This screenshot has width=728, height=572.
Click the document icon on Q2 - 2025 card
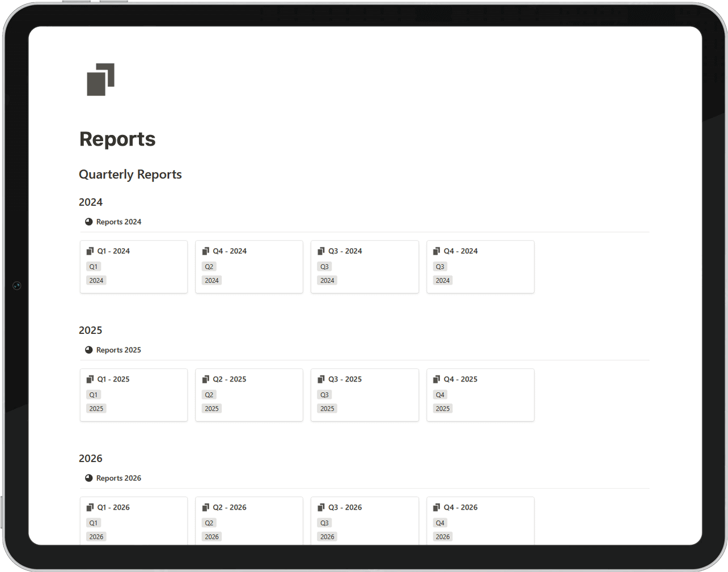206,379
